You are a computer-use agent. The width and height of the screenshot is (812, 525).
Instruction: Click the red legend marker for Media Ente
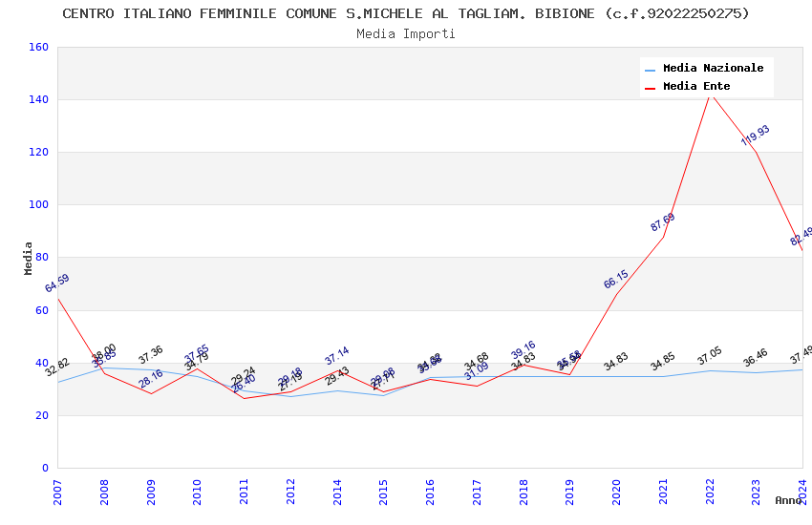coord(650,88)
